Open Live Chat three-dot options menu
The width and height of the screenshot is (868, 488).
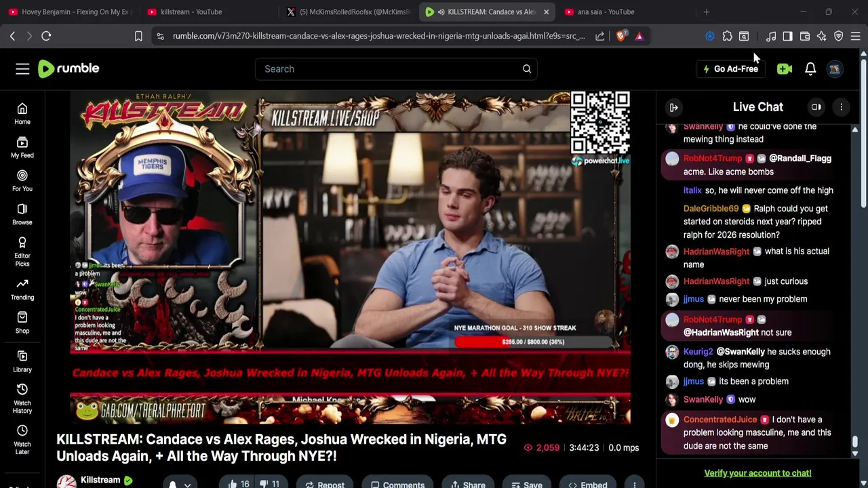(x=841, y=107)
